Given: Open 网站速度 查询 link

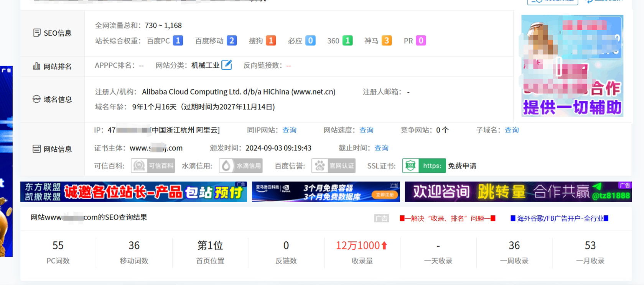Looking at the screenshot, I should (x=366, y=130).
